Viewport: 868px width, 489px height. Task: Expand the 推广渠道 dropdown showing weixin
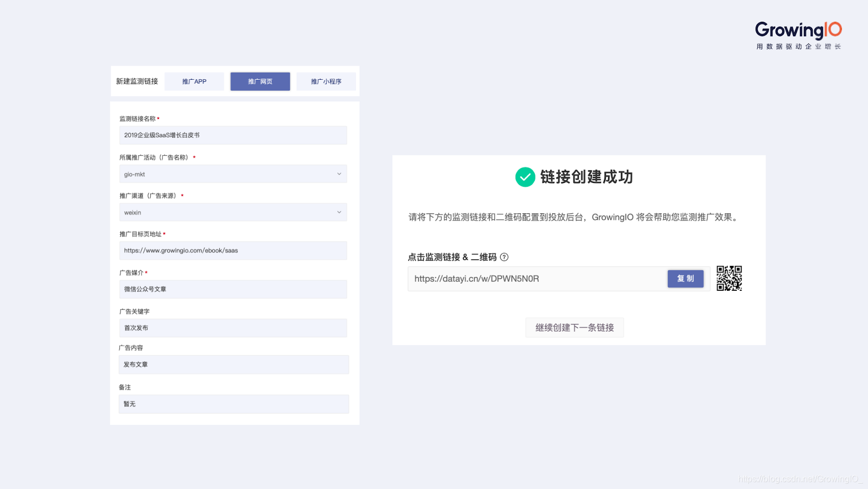tap(233, 212)
